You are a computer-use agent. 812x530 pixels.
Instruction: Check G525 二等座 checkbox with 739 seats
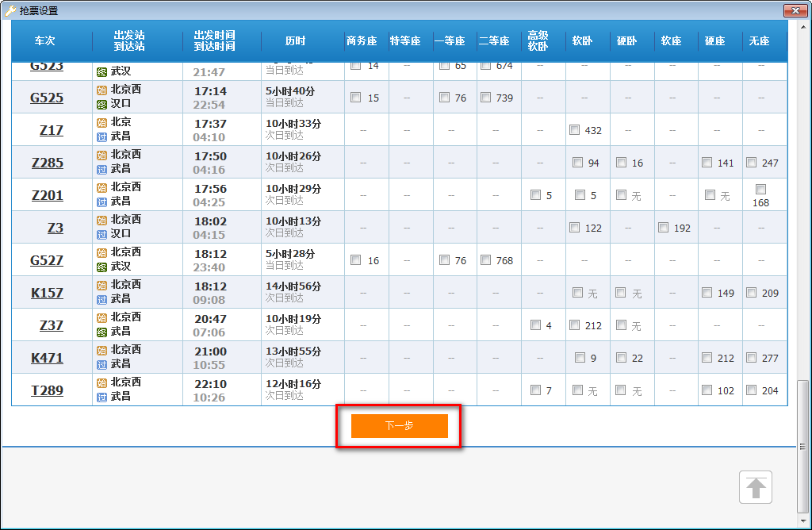pyautogui.click(x=485, y=98)
